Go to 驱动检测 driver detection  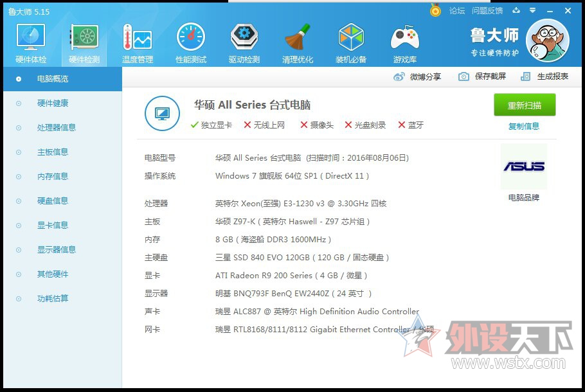tap(244, 43)
